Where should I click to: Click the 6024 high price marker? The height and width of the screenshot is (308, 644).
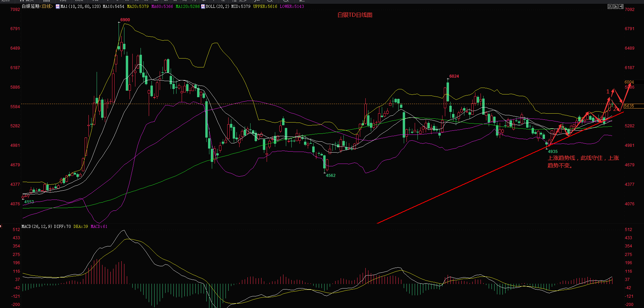[454, 76]
